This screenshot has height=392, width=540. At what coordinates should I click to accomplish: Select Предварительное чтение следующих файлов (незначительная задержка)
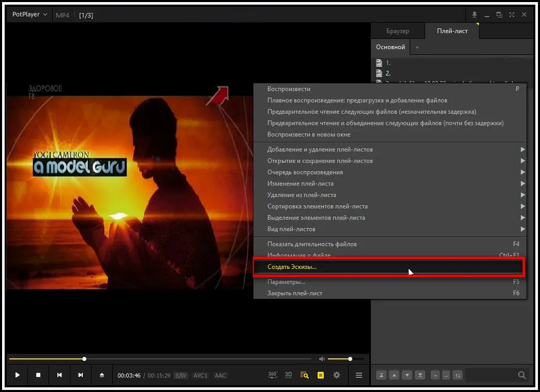click(x=390, y=112)
